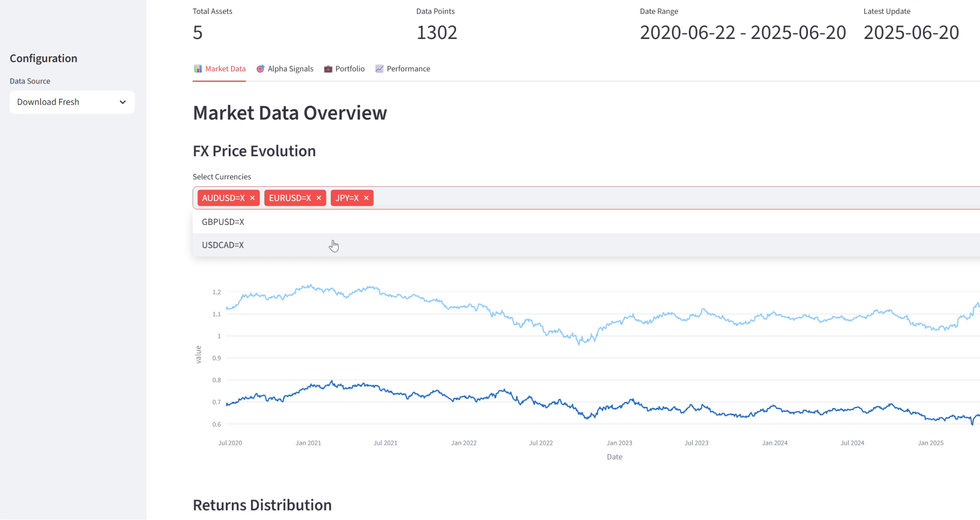Click inside the Select Currencies input field
This screenshot has width=980, height=520.
(537, 198)
